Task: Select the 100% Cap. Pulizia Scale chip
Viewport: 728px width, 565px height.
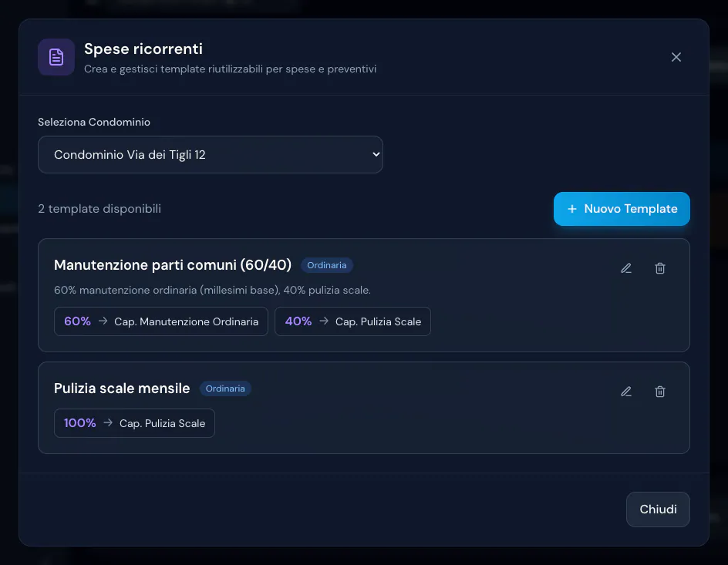Action: [x=135, y=423]
